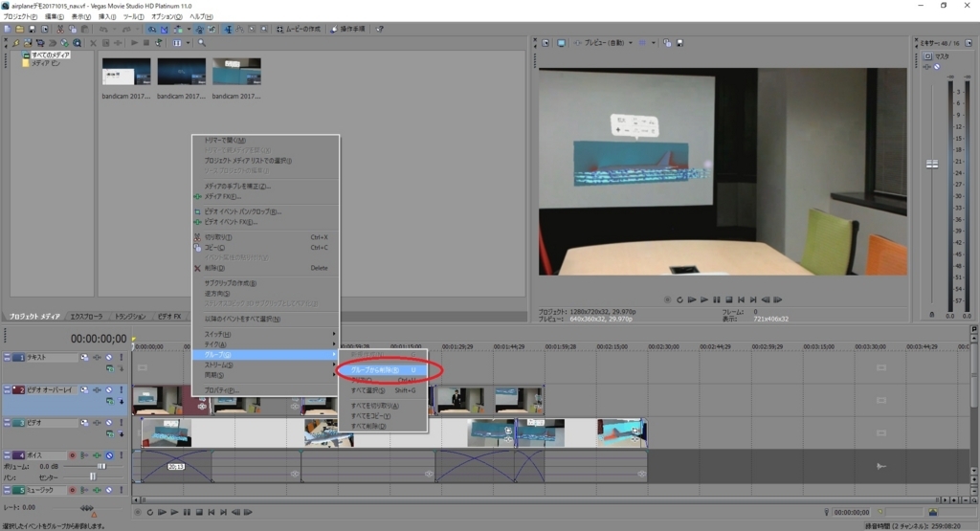Minimize the ビデオ track height icon
The height and width of the screenshot is (531, 980).
pos(7,423)
